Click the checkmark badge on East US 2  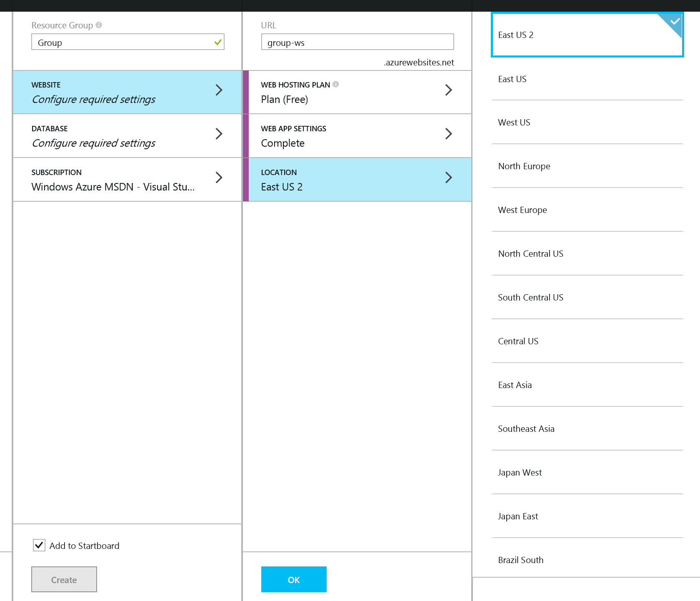click(x=675, y=21)
